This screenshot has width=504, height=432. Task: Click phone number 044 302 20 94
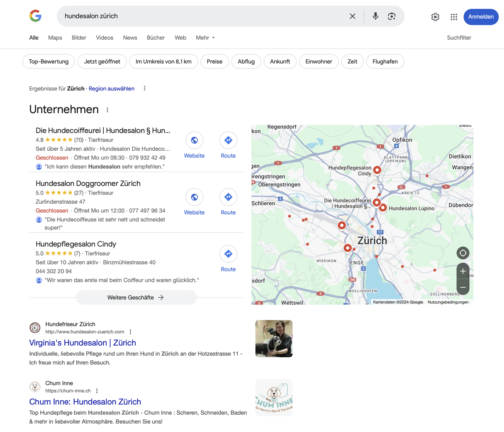pos(54,271)
